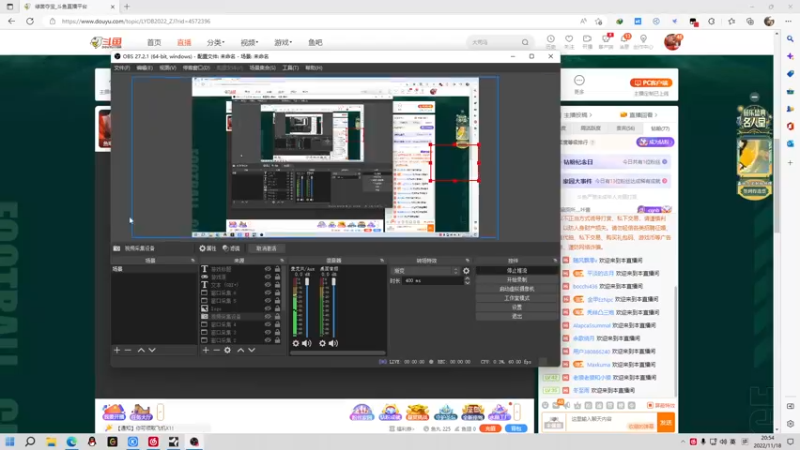Screen dimensions: 800x450
Task: Open source filters icon in OBS toolbar
Action: coord(226,248)
